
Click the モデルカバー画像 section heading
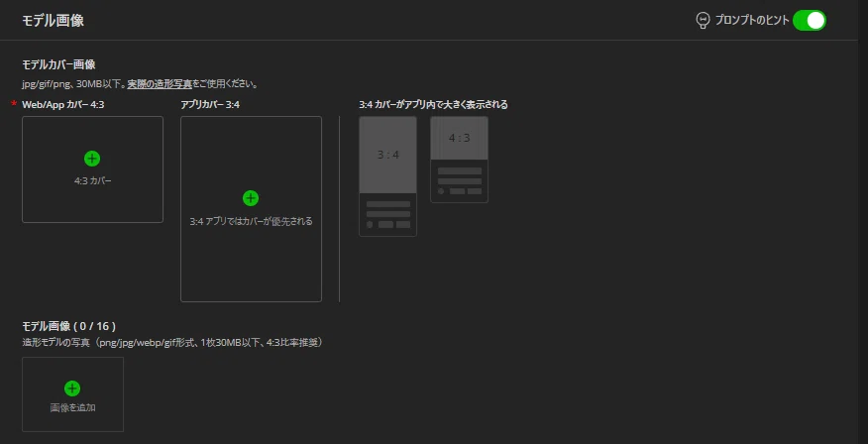58,64
